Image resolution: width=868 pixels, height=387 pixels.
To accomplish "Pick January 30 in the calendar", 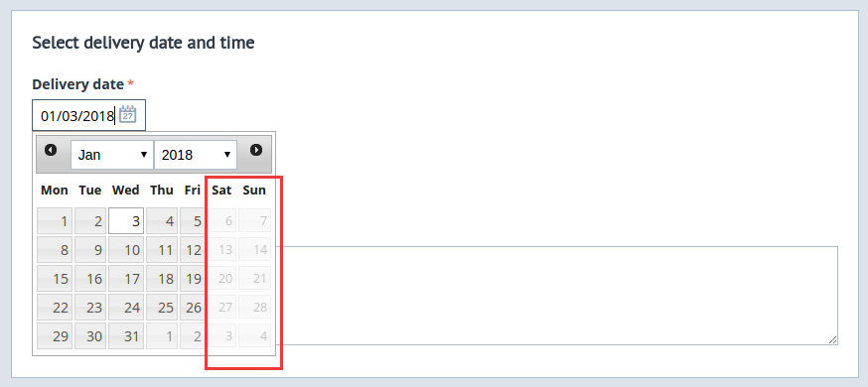I will [90, 336].
